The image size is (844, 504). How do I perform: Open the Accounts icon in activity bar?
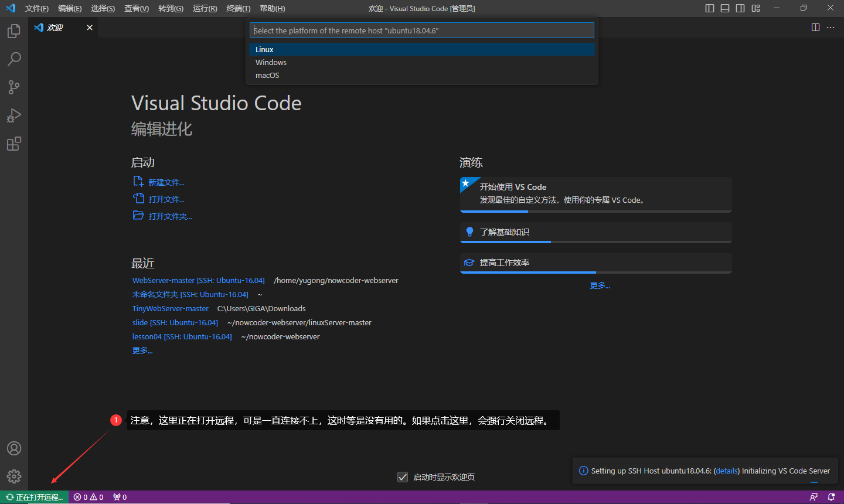click(x=14, y=448)
